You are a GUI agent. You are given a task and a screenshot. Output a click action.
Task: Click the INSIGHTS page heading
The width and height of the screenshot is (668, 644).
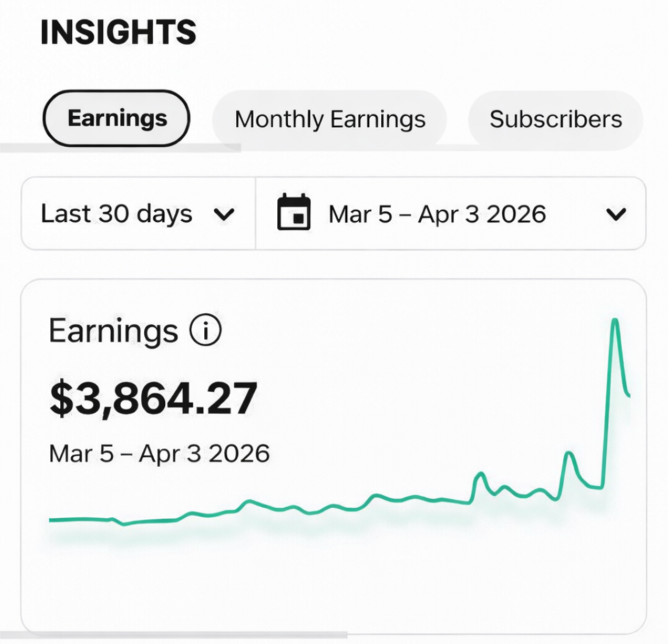pyautogui.click(x=118, y=33)
